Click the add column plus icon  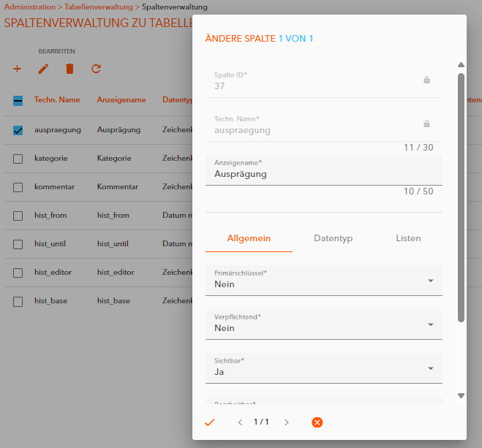[18, 69]
